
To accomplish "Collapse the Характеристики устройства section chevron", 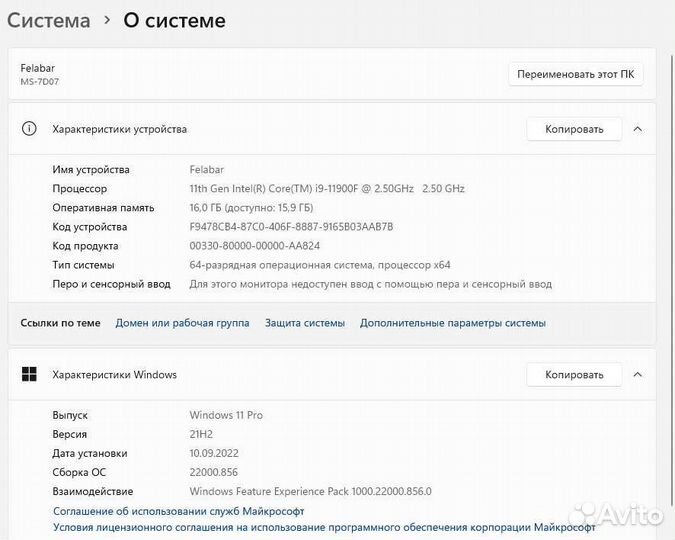I will [x=638, y=129].
